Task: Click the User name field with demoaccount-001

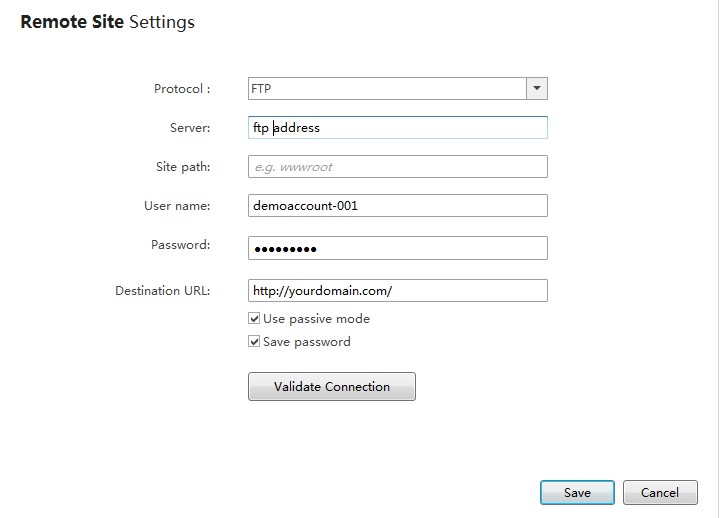Action: click(397, 205)
